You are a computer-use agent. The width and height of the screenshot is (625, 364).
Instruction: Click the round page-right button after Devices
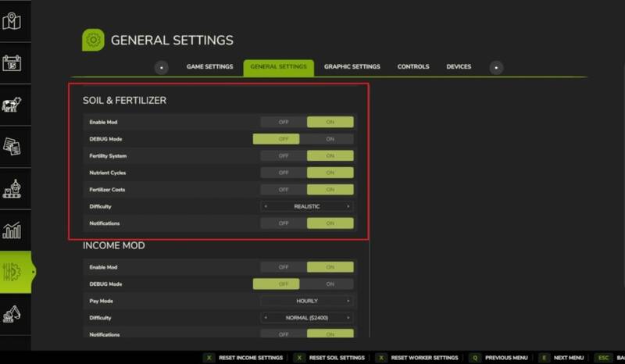(x=496, y=67)
